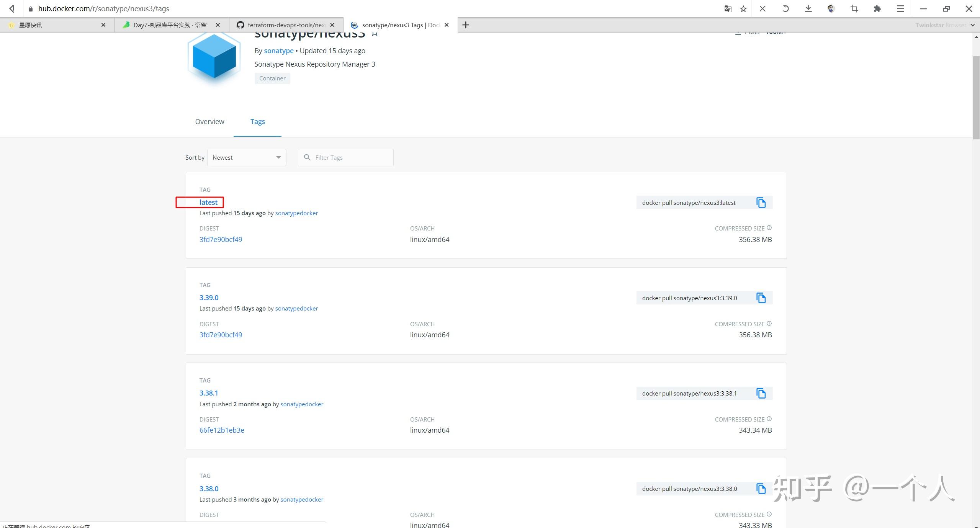Open digest 66fe12b1eb3e link
980x528 pixels.
(222, 430)
